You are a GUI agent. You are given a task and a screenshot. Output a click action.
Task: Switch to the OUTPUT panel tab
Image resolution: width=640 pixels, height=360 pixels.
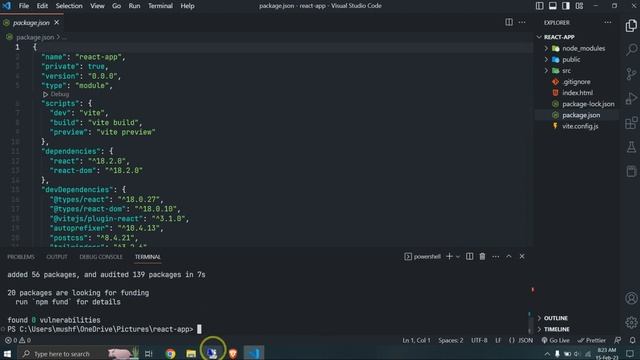57,257
